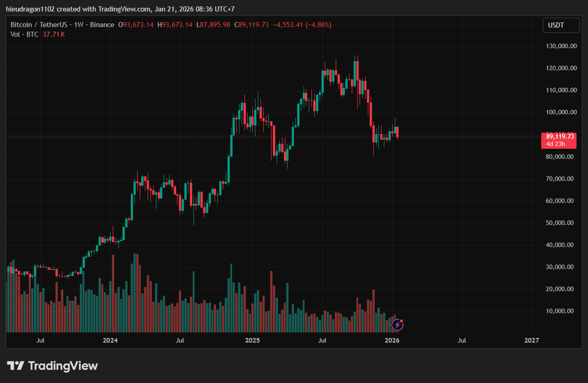Click the red 89,119.73 current price label

pyautogui.click(x=560, y=136)
